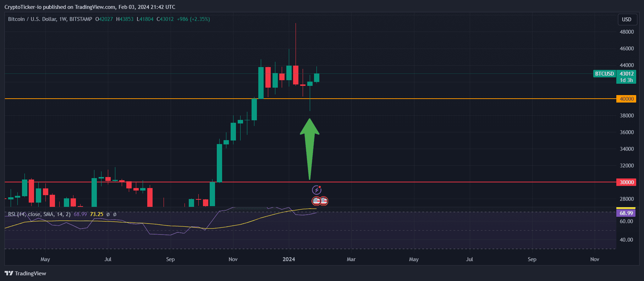Image resolution: width=644 pixels, height=281 pixels.
Task: Click the CryptoTicker-io published header text
Action: [x=90, y=7]
